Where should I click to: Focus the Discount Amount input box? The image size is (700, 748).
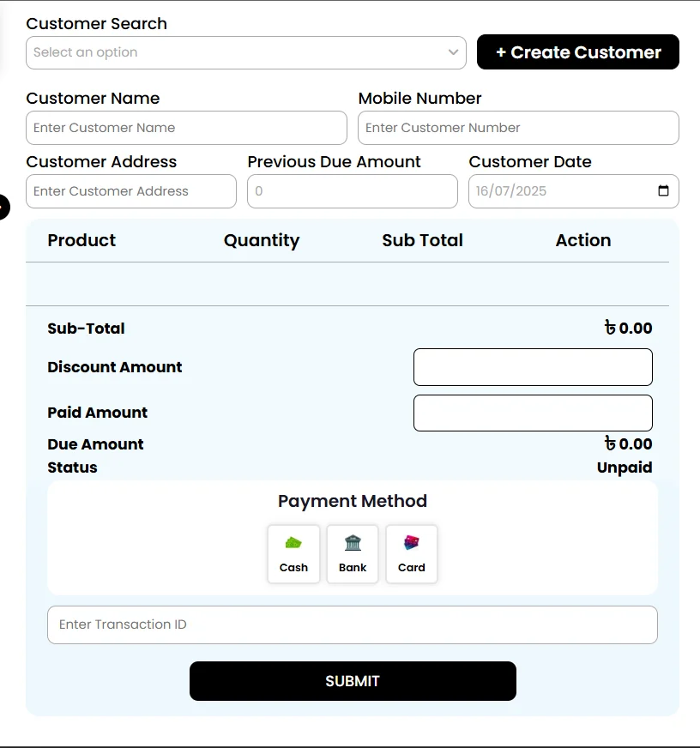[533, 367]
